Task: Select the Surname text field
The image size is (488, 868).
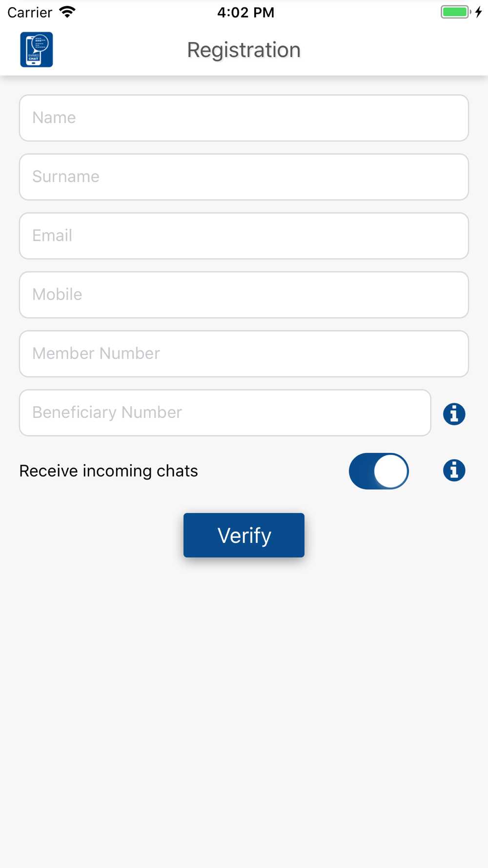Action: pos(244,177)
